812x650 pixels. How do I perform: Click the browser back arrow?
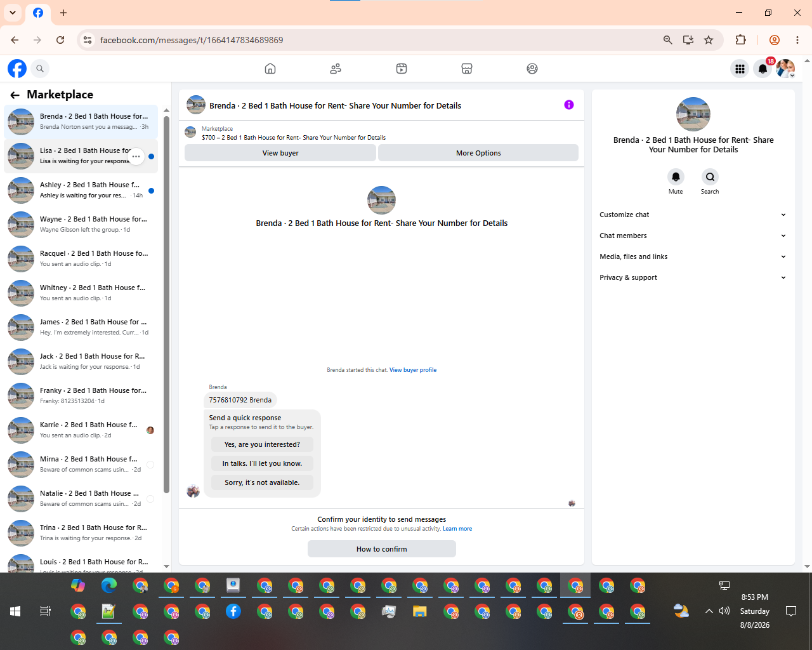coord(15,40)
